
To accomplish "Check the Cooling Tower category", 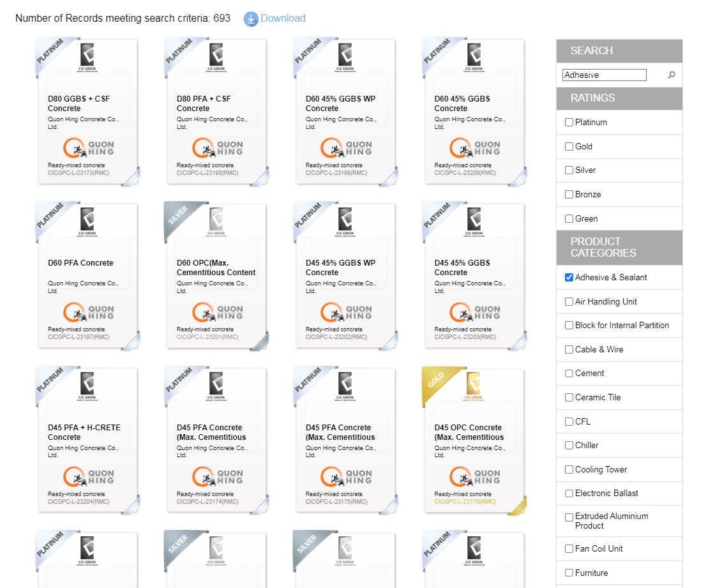I will [569, 470].
